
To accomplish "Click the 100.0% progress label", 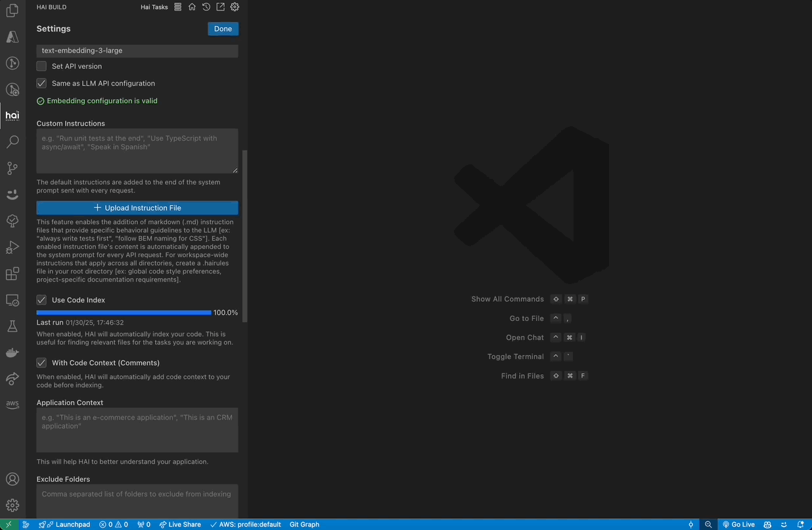I will (226, 313).
